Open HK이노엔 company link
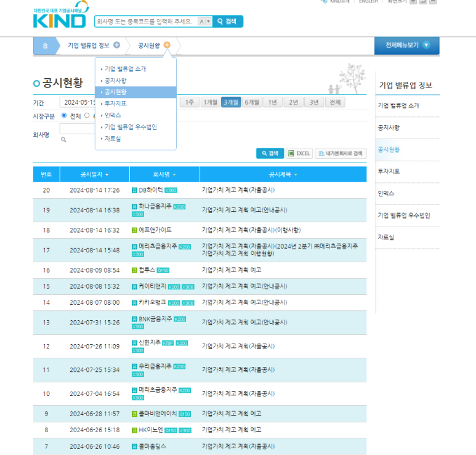Image resolution: width=476 pixels, height=455 pixels. coord(151,430)
